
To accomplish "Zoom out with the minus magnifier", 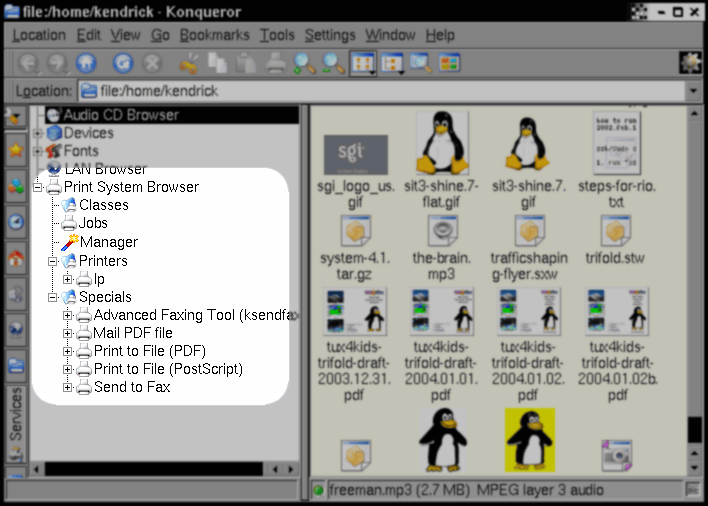I will coord(333,63).
